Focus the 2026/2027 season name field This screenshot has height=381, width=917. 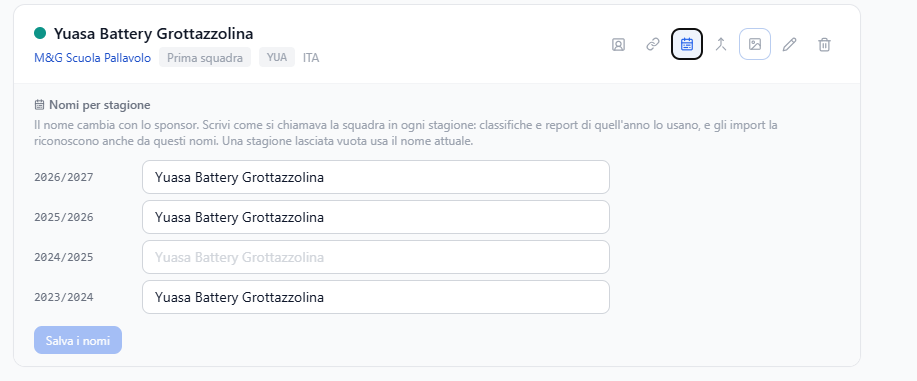point(376,177)
